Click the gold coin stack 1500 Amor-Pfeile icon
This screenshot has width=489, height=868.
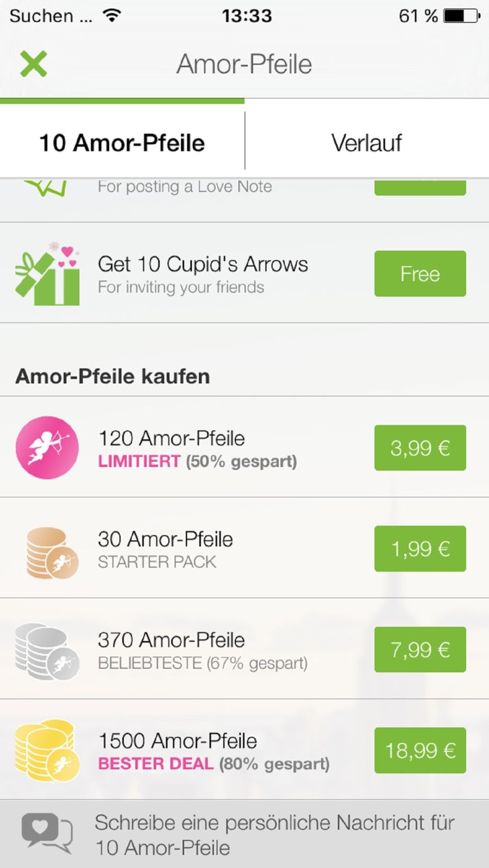tap(47, 750)
